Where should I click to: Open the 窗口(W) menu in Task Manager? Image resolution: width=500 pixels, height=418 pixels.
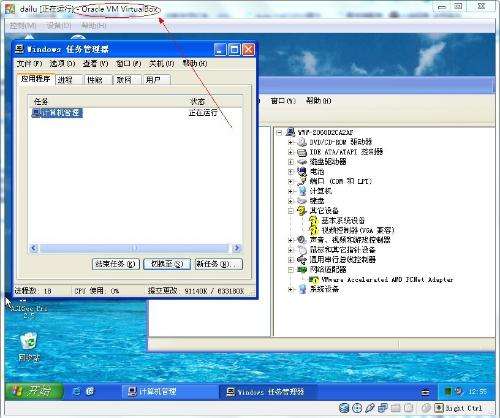coord(128,63)
